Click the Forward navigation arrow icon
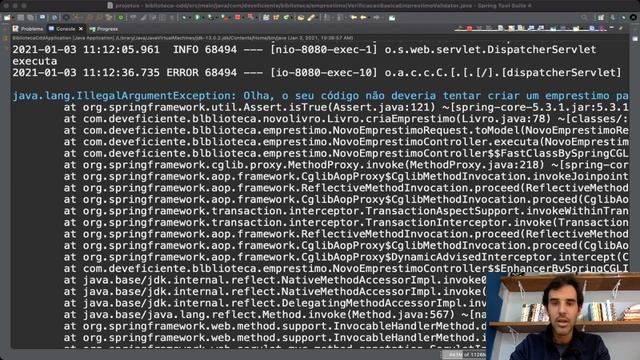Screen dimensions: 640x360 pos(376,18)
